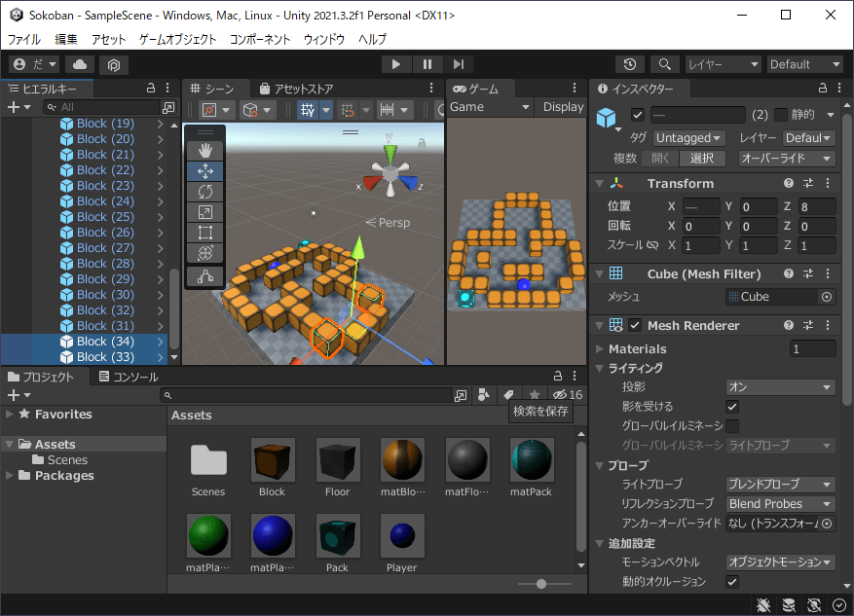Click the Position Z input field
Image resolution: width=854 pixels, height=616 pixels.
pos(816,206)
